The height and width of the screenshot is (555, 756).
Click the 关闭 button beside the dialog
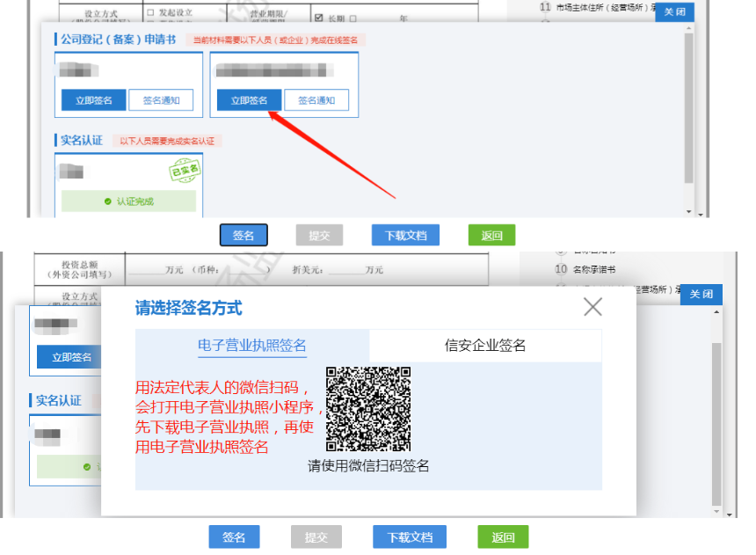(x=701, y=295)
